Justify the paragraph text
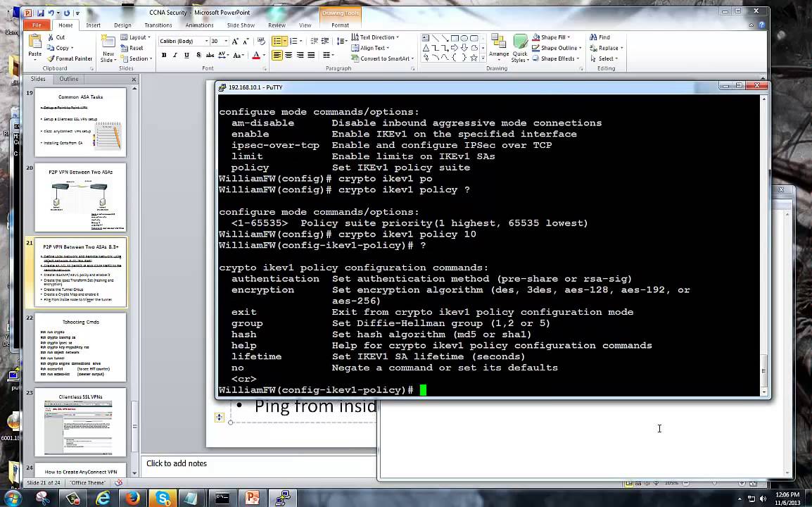 click(311, 55)
